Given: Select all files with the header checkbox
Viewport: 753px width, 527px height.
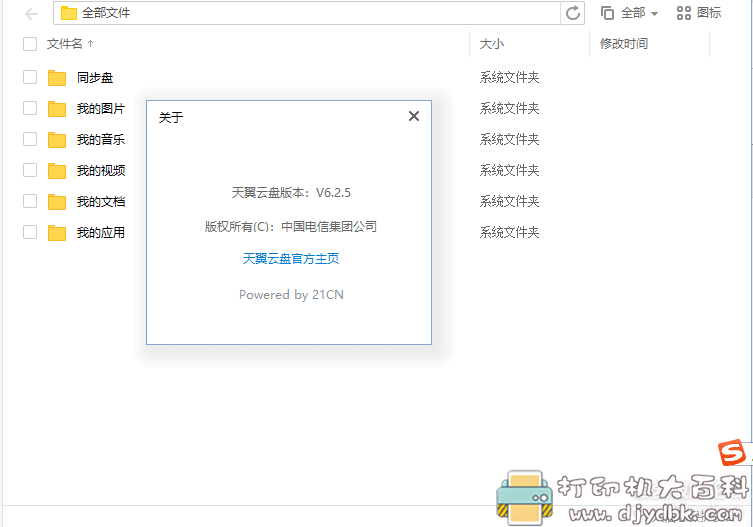Looking at the screenshot, I should (x=30, y=44).
